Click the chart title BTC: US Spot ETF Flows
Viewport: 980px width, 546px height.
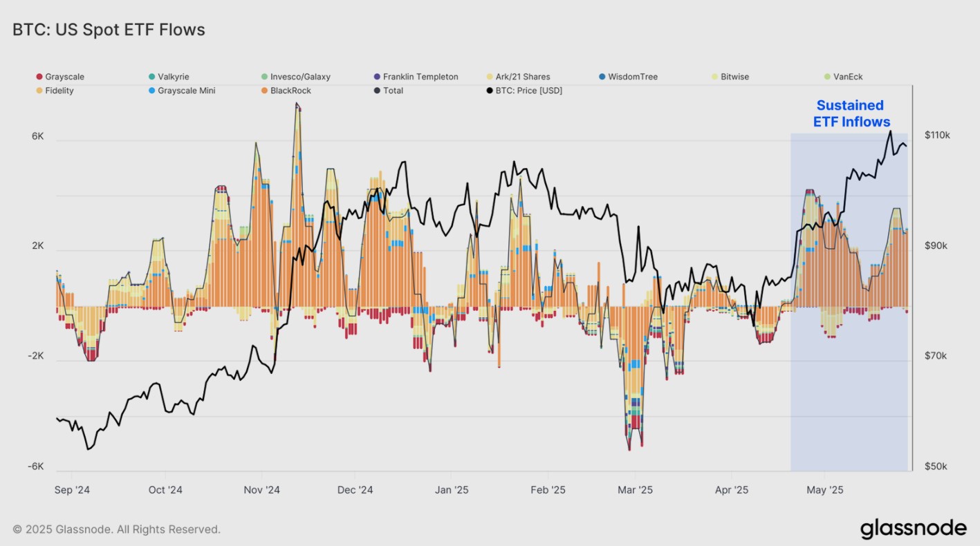[109, 30]
